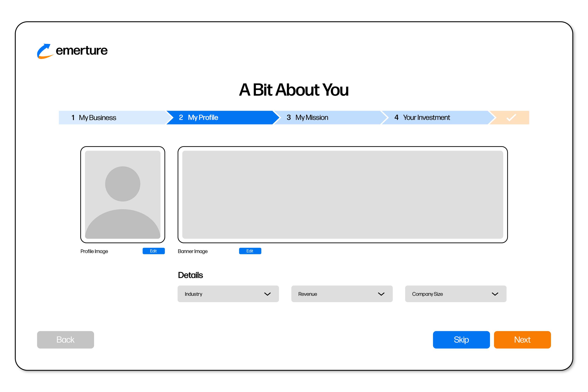Jump to step 3 My Mission

tap(330, 117)
